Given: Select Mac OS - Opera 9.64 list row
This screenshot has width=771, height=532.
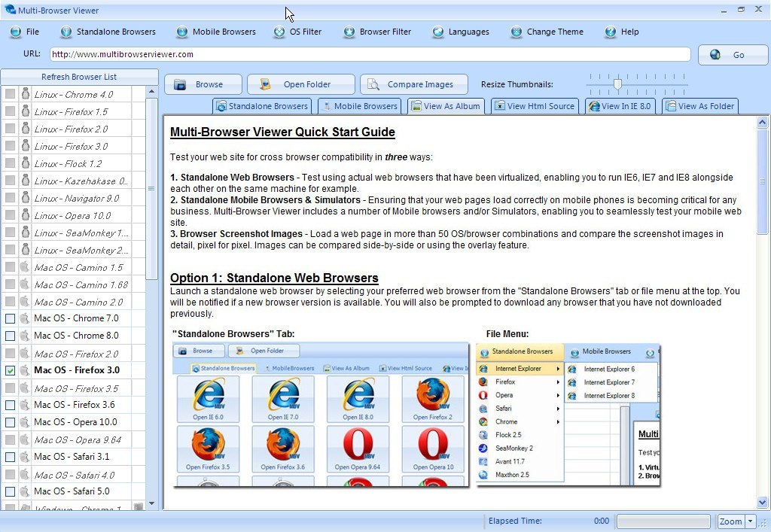Looking at the screenshot, I should (x=73, y=439).
